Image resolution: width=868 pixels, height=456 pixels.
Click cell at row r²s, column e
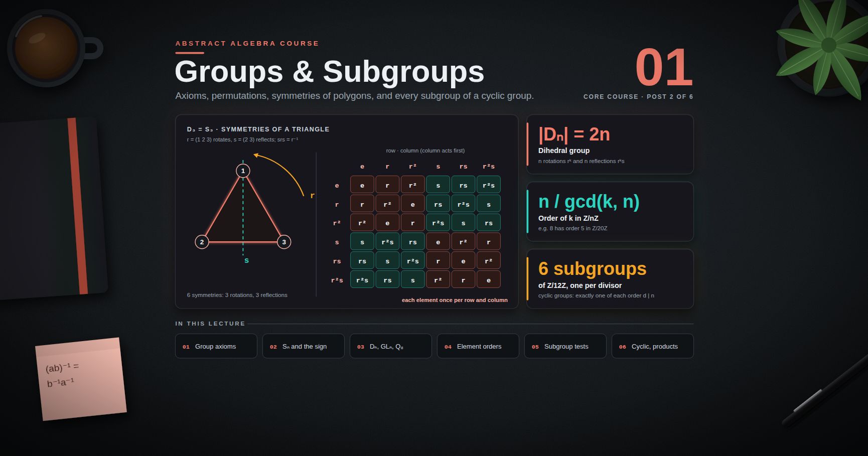pyautogui.click(x=362, y=279)
